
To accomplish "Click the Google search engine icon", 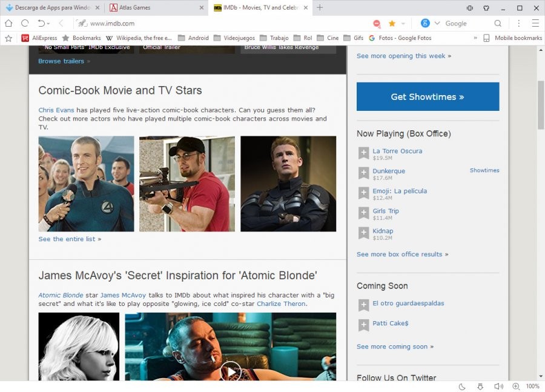I will tap(425, 23).
